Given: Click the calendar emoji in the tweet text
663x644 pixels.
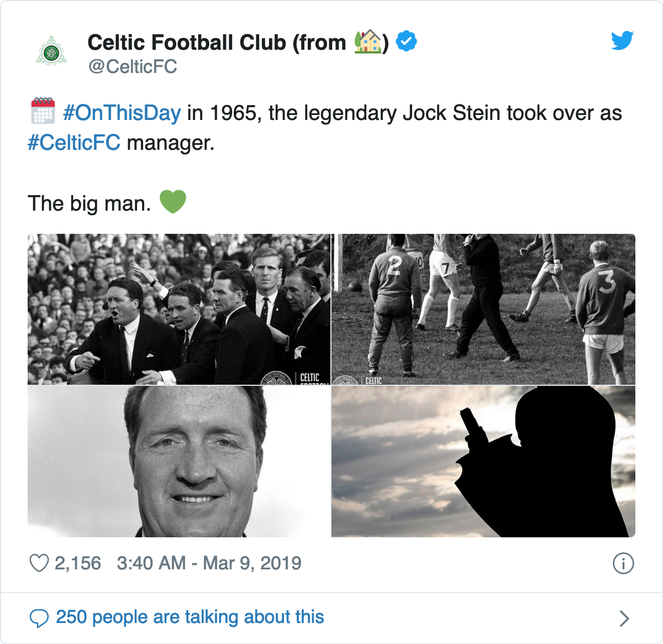Looking at the screenshot, I should 43,112.
